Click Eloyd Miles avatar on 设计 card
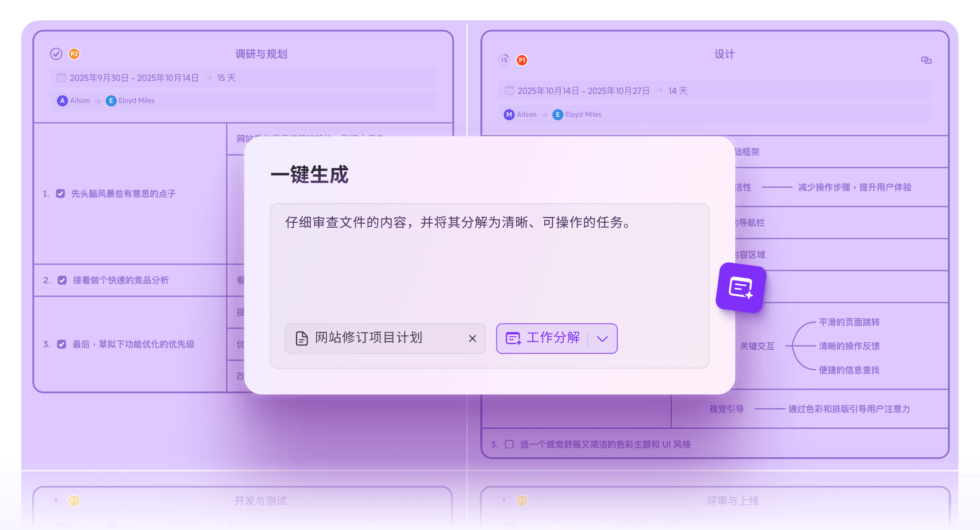The height and width of the screenshot is (530, 980). [x=557, y=115]
